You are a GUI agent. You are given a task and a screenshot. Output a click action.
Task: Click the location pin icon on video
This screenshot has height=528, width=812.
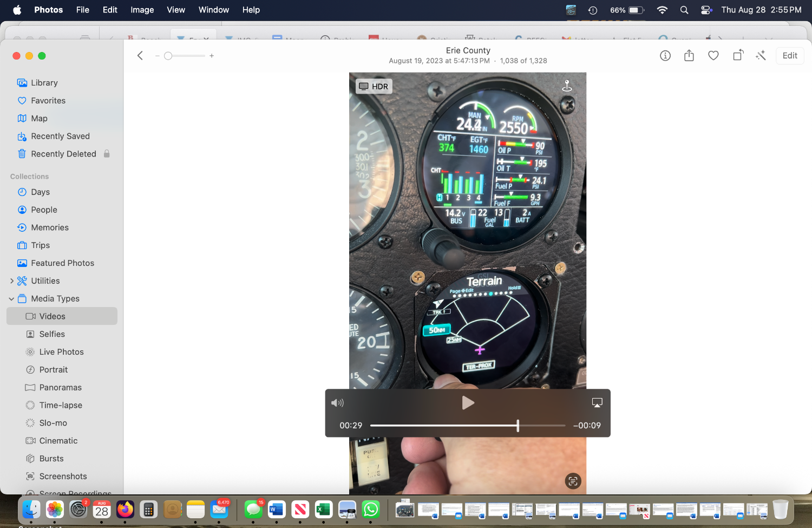[567, 86]
